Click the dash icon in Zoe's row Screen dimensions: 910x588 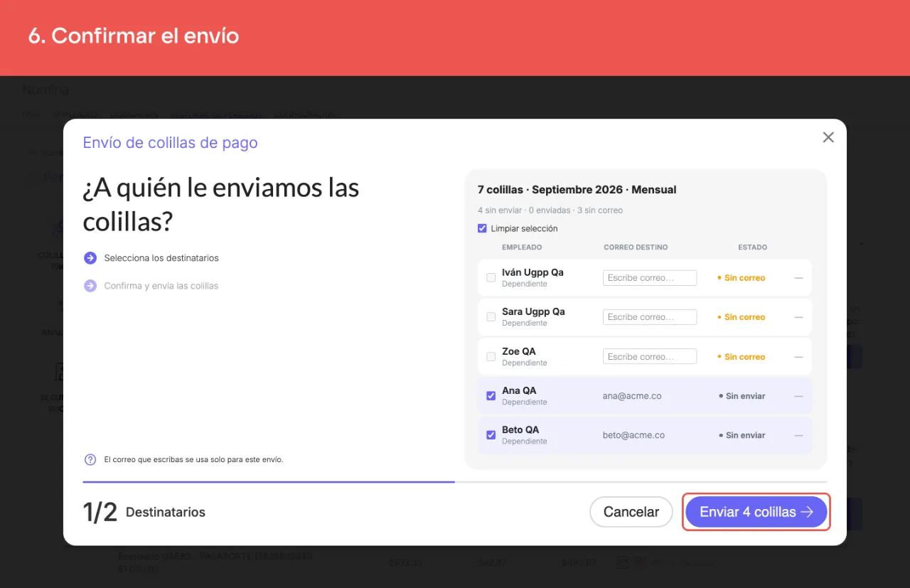pyautogui.click(x=798, y=357)
